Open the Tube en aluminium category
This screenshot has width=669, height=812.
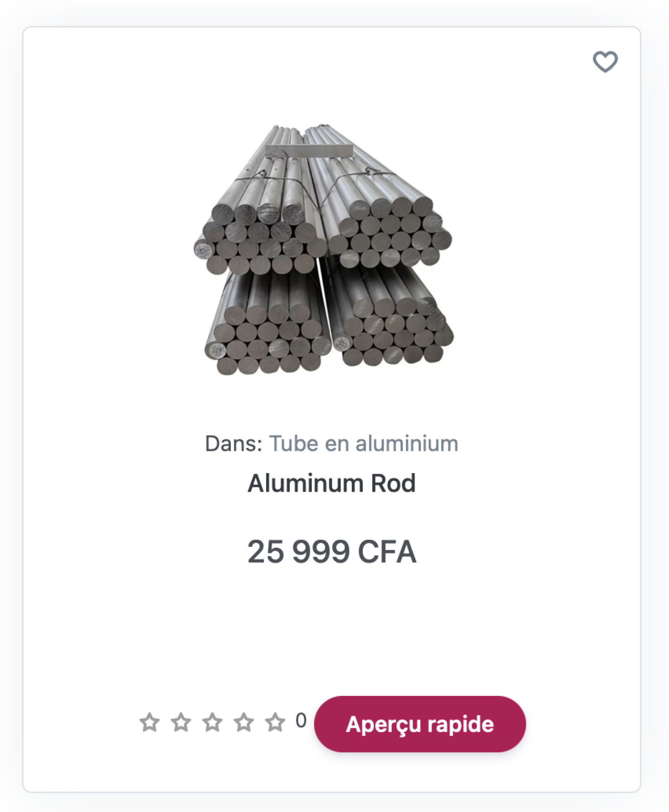click(x=364, y=443)
